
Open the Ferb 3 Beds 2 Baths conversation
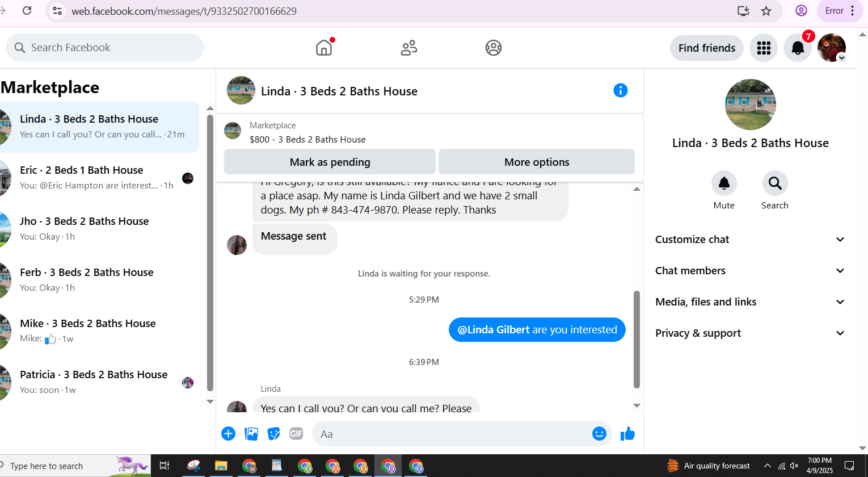point(99,281)
